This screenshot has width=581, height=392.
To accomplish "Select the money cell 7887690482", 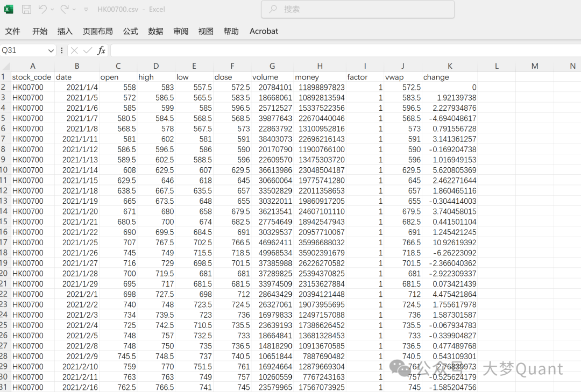I will 320,356.
